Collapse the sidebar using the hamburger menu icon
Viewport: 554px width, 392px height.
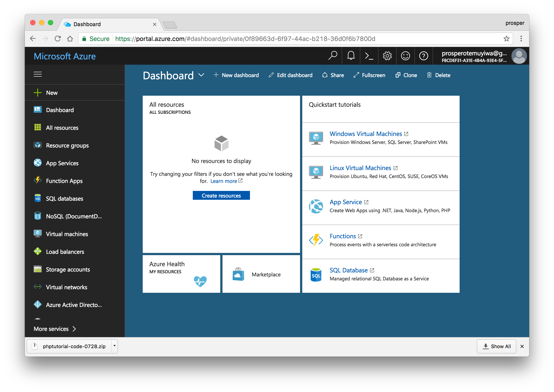click(x=38, y=74)
